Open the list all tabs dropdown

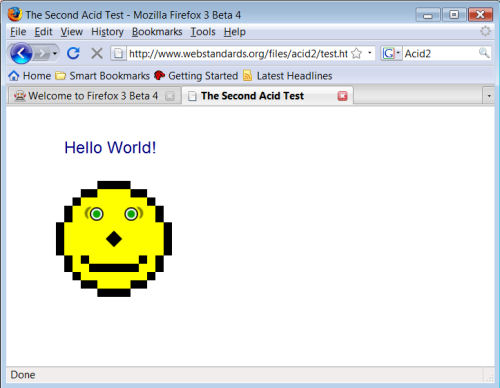tap(489, 96)
